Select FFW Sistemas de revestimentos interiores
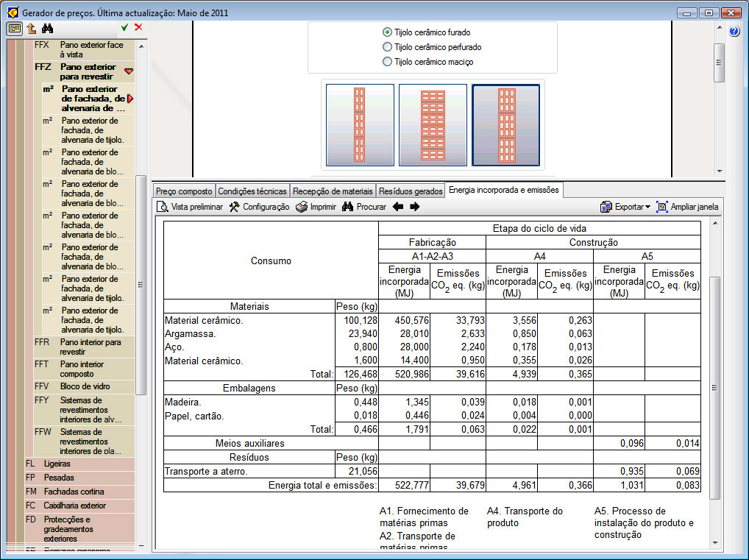This screenshot has width=749, height=560. [85, 441]
